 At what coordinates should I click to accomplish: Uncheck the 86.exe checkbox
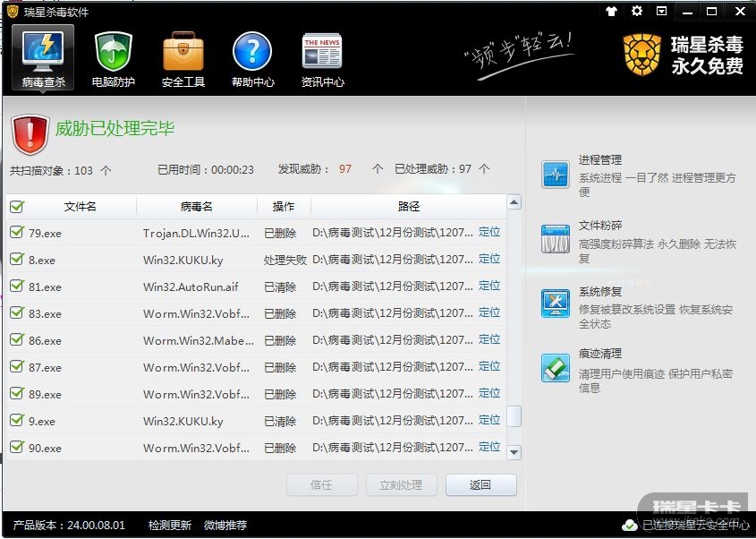[17, 339]
